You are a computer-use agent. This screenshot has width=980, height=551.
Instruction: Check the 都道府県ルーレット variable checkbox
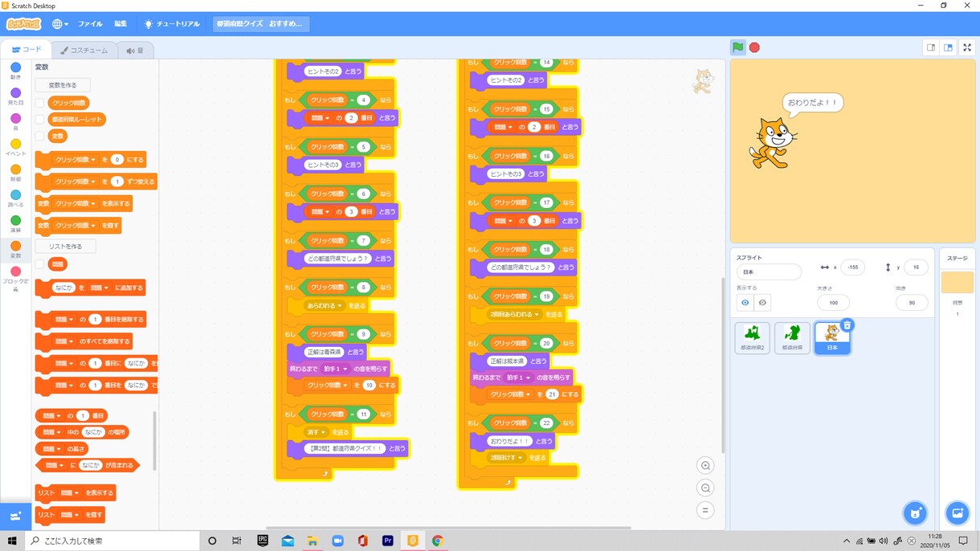tap(40, 120)
